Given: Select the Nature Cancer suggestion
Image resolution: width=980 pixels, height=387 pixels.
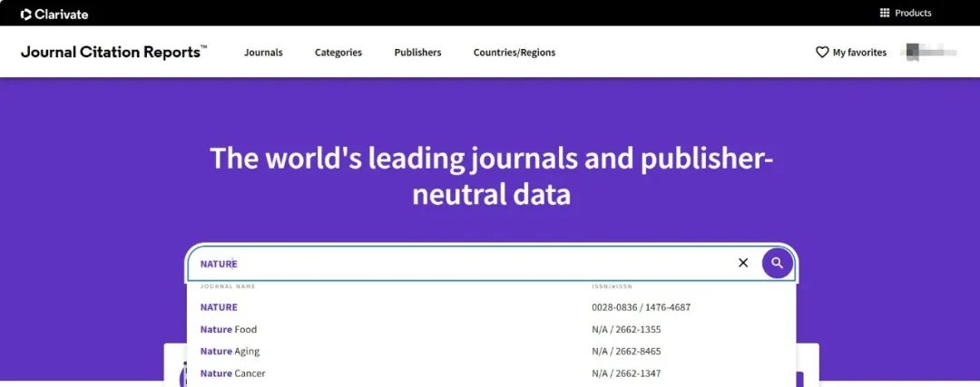Looking at the screenshot, I should [232, 373].
